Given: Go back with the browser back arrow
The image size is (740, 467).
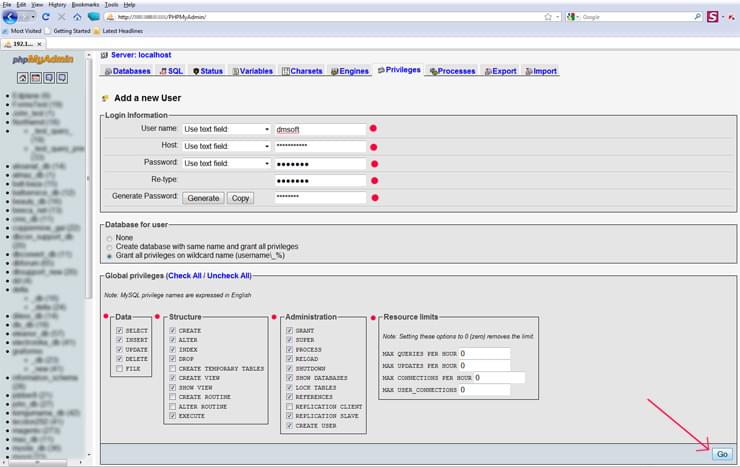Looking at the screenshot, I should [10, 17].
